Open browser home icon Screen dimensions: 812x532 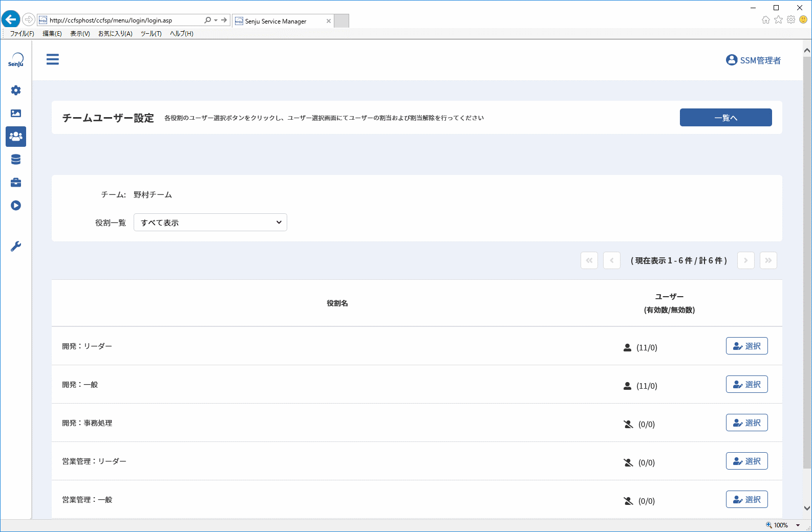[x=766, y=20]
